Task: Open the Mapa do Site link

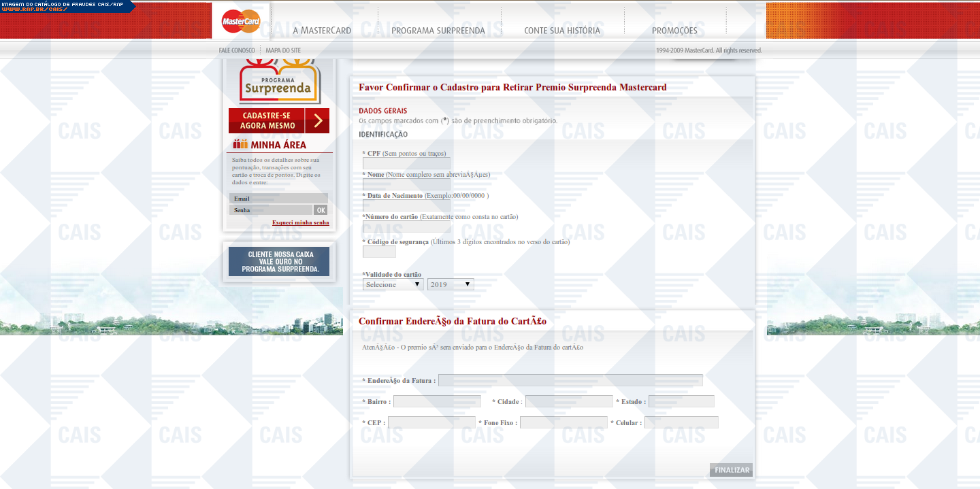Action: click(x=283, y=50)
